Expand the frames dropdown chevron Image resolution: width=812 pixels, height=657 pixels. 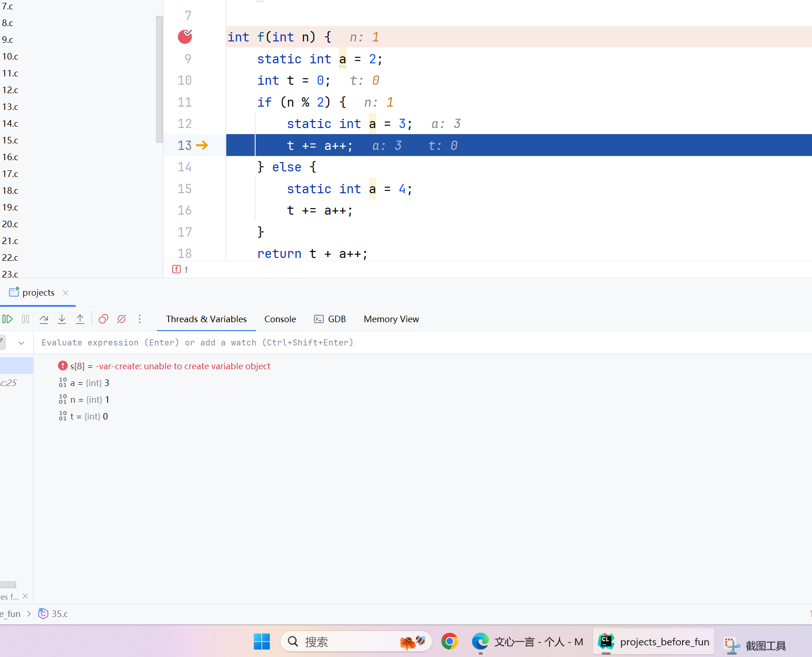[21, 343]
